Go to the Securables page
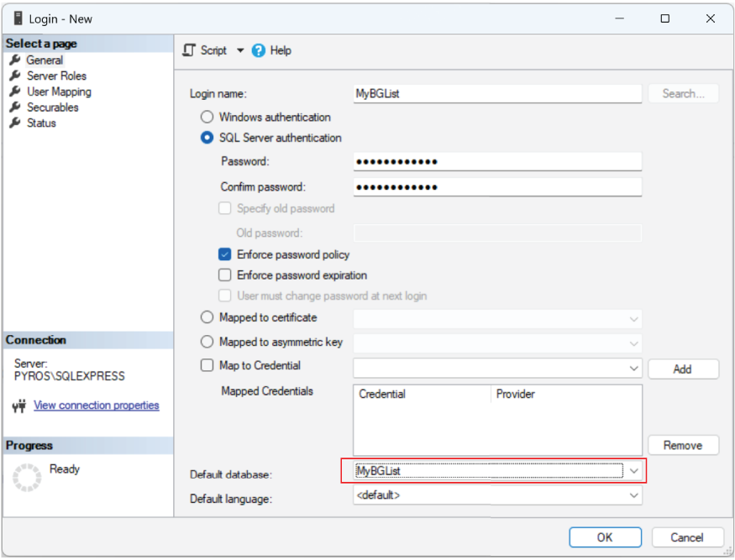The image size is (735, 560). coord(52,107)
